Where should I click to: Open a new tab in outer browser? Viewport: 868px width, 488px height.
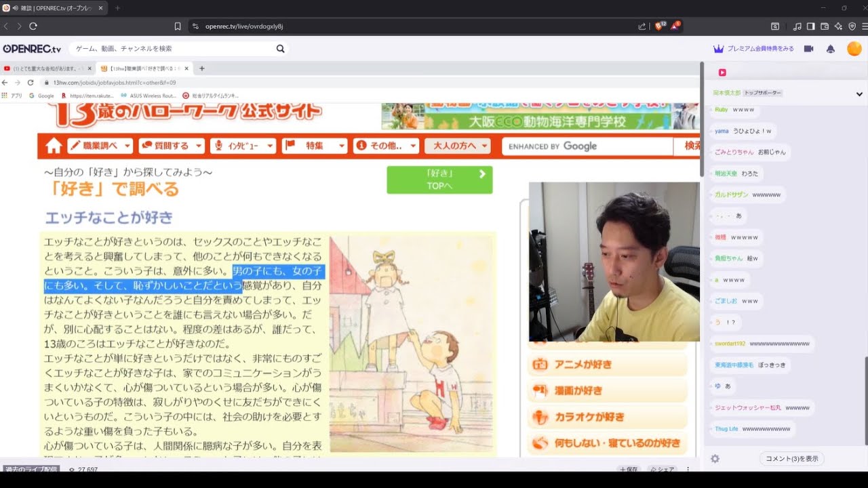(117, 8)
